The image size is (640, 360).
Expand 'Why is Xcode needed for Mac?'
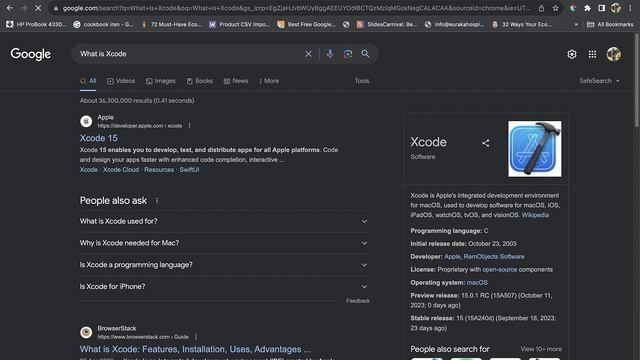[x=224, y=243]
